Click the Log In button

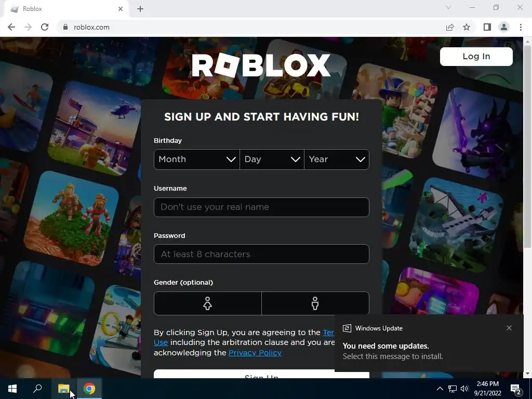tap(476, 56)
